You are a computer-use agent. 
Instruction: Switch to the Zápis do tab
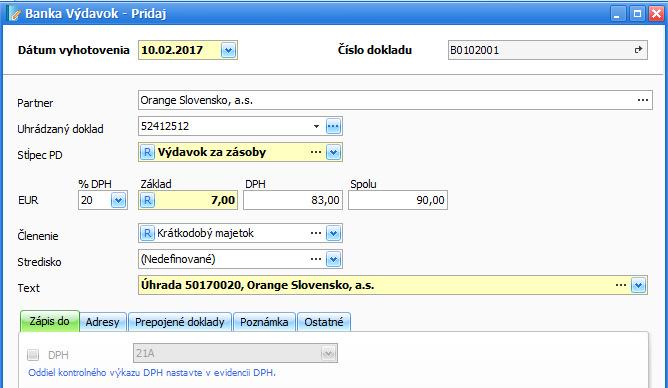pos(49,321)
